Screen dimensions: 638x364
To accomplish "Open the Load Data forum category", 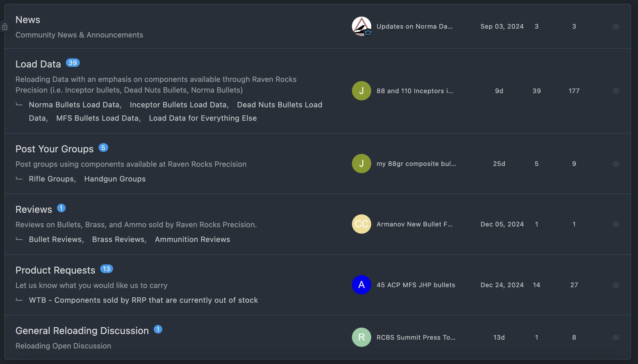I will [x=38, y=64].
